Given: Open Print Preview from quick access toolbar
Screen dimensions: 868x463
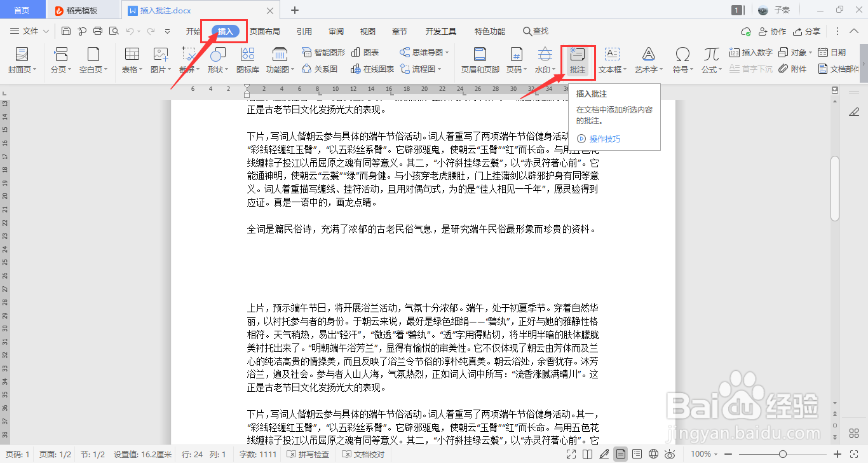Looking at the screenshot, I should click(114, 31).
